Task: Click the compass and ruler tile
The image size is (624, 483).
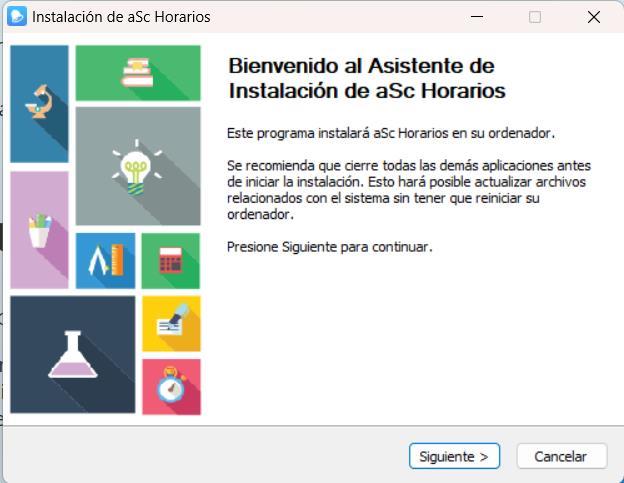Action: point(105,261)
